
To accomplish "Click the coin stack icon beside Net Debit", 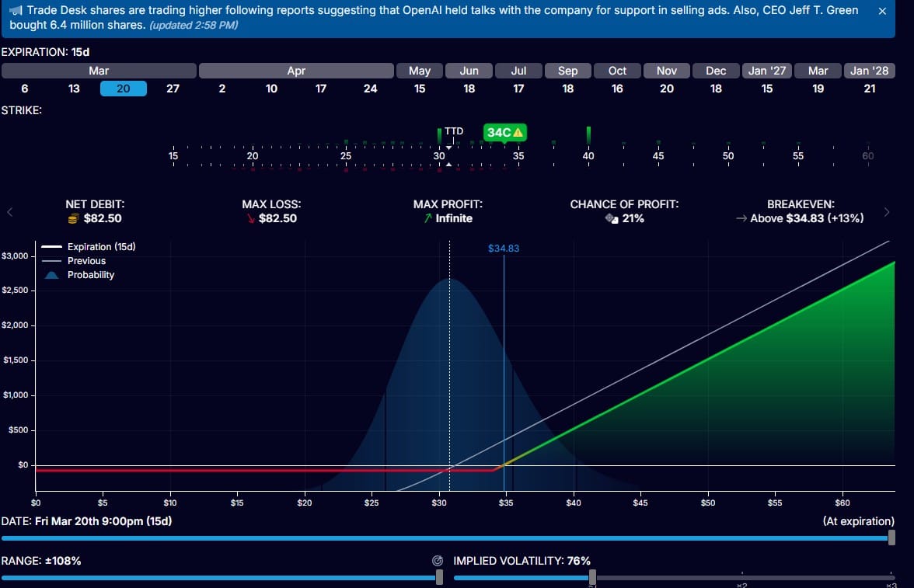I will 72,218.
